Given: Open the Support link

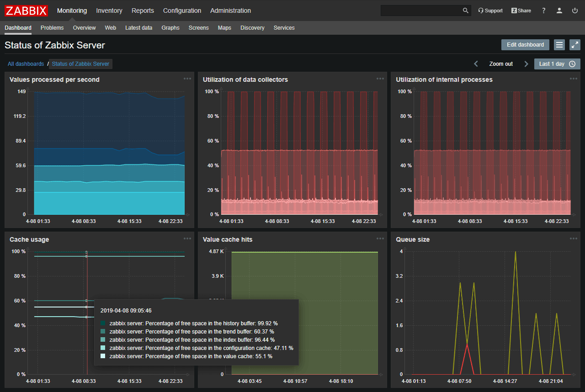Looking at the screenshot, I should click(x=490, y=11).
